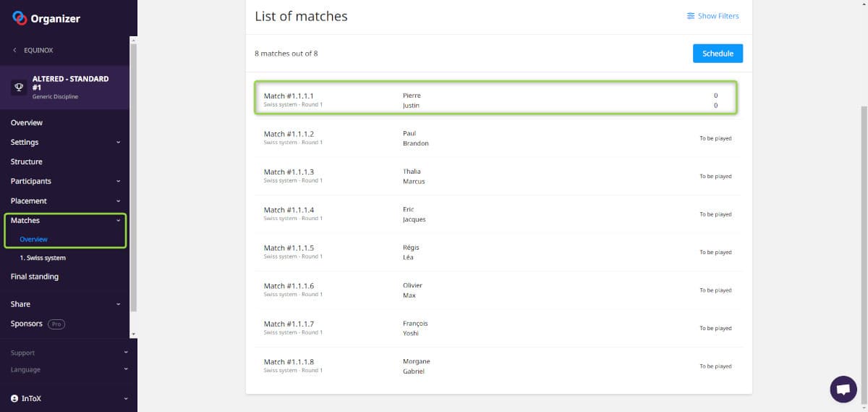Viewport: 868px width, 412px height.
Task: Click the Show Filters sliders icon
Action: 691,16
